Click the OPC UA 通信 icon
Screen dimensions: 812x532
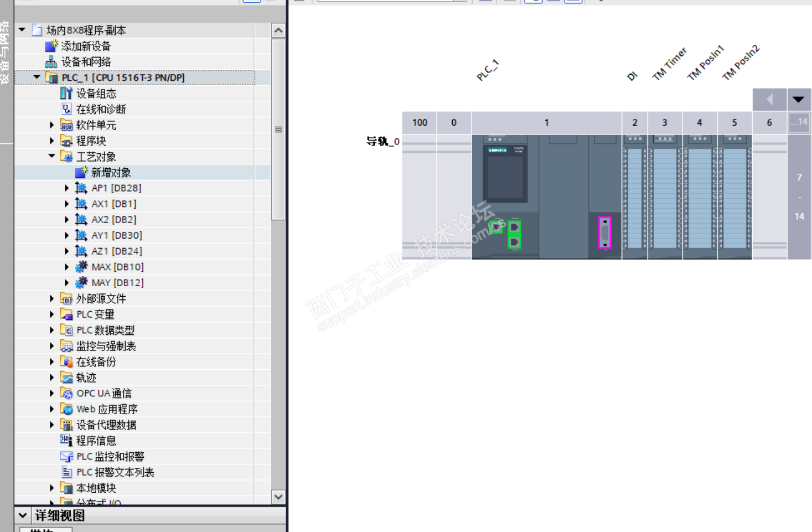(66, 394)
